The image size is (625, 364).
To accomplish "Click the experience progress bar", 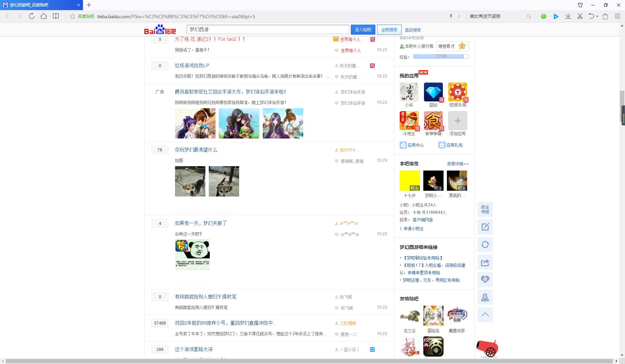I will click(x=441, y=57).
